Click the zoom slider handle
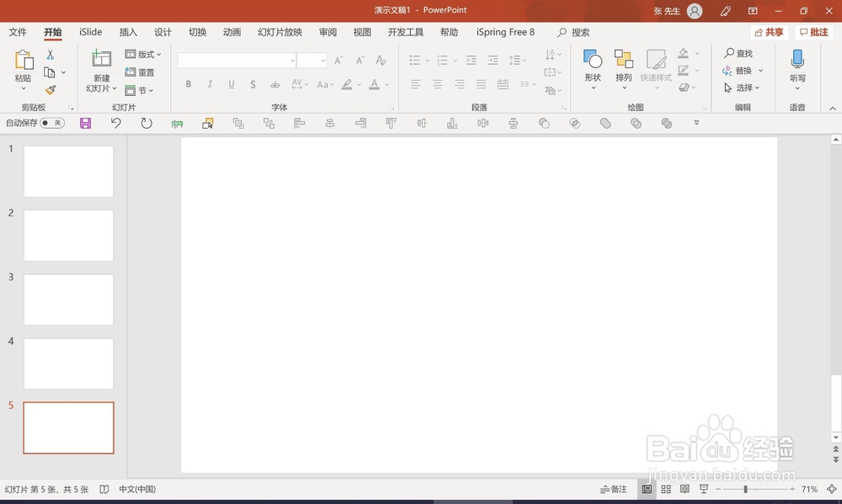This screenshot has width=842, height=504. tap(745, 489)
